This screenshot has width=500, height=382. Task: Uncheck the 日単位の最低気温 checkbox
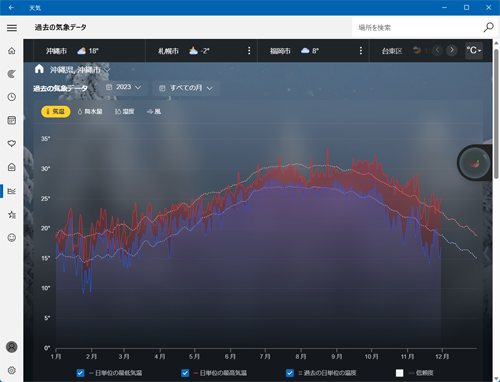pyautogui.click(x=80, y=373)
